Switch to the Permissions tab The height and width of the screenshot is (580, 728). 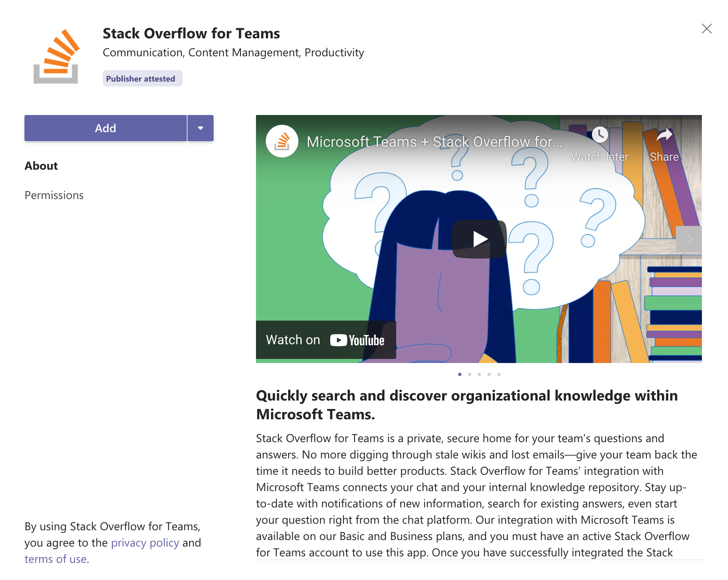(54, 195)
